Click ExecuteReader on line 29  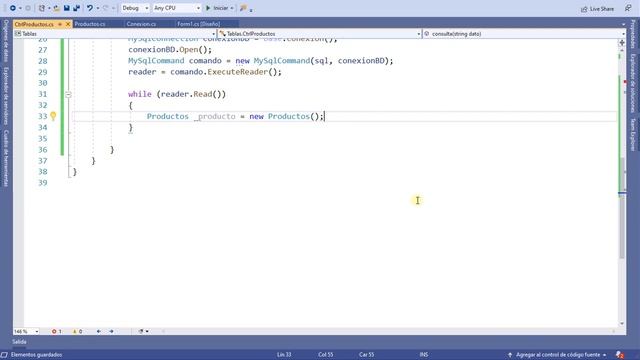(238, 72)
